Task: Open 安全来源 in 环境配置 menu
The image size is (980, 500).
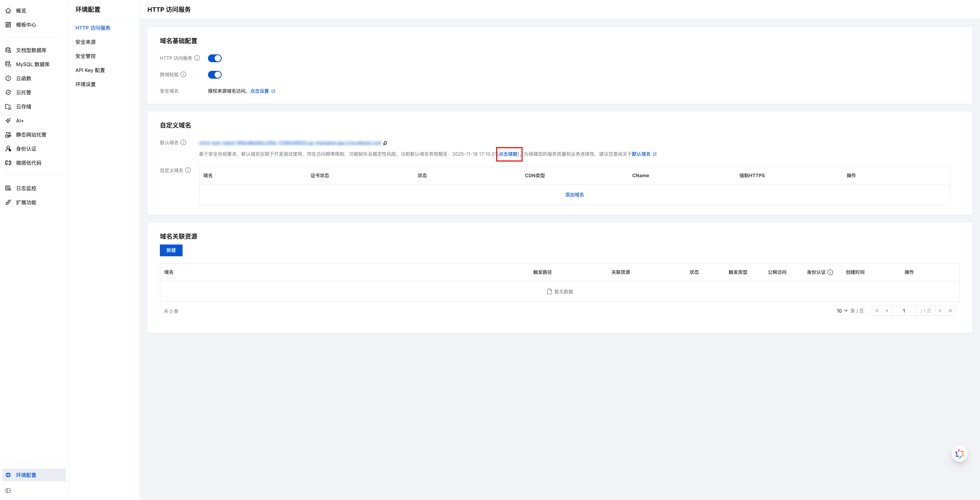Action: (86, 42)
